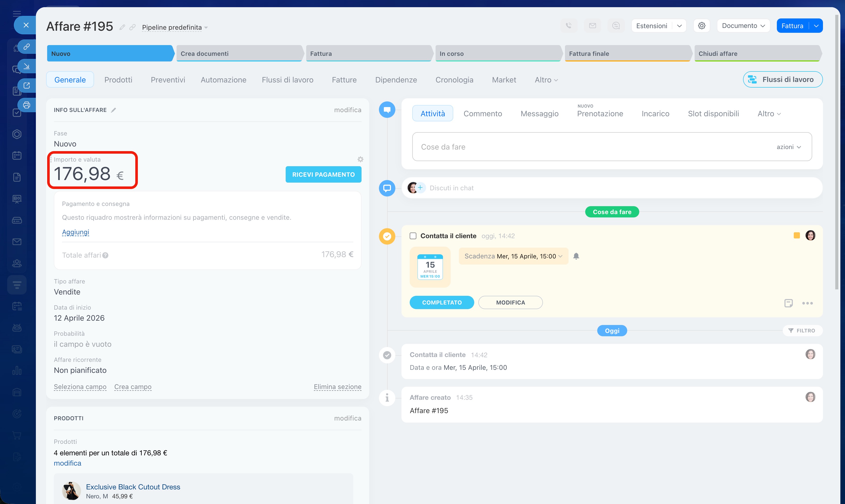Move deal to 'Fattura finale' stage
This screenshot has height=504, width=845.
(627, 54)
